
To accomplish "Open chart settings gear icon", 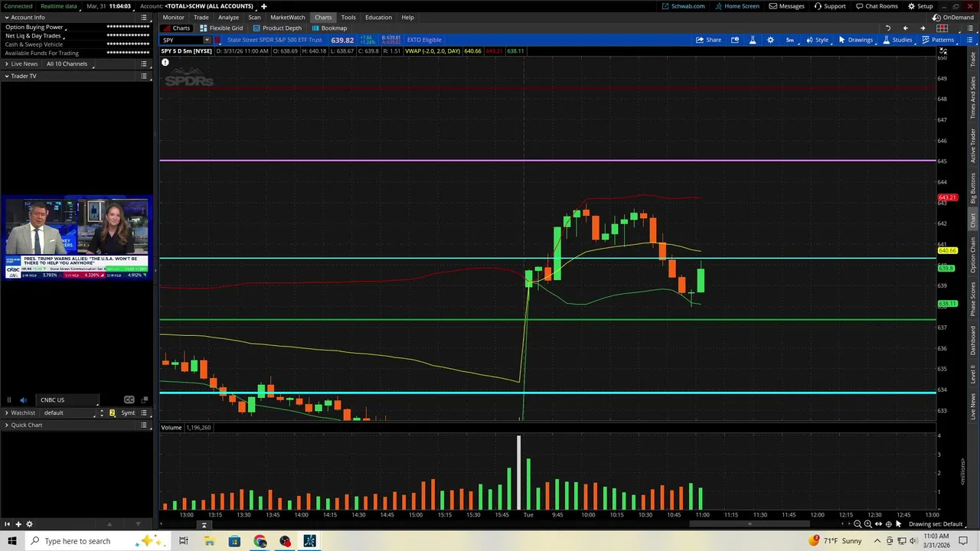I will pos(770,40).
